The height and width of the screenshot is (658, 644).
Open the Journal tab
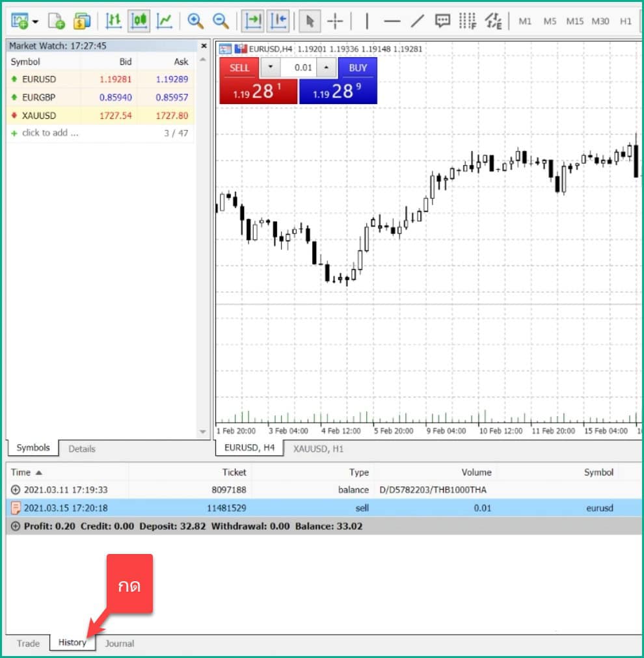coord(120,643)
